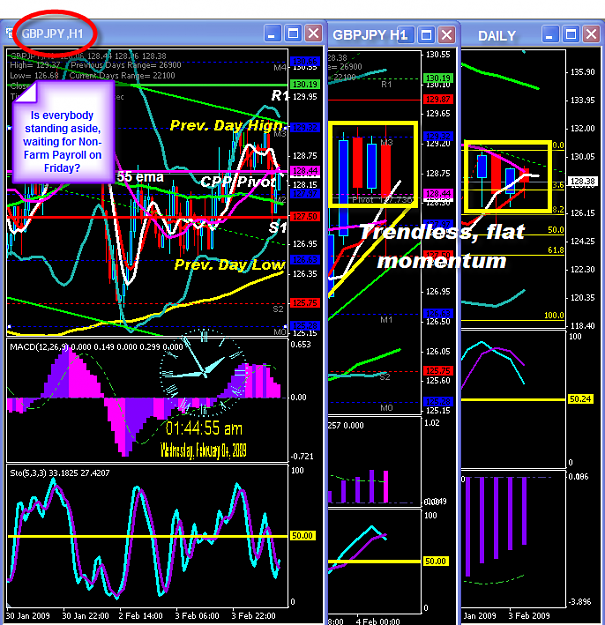Click 'Previous Days Range= 26900' in left chart
605x625 pixels.
(x=126, y=65)
